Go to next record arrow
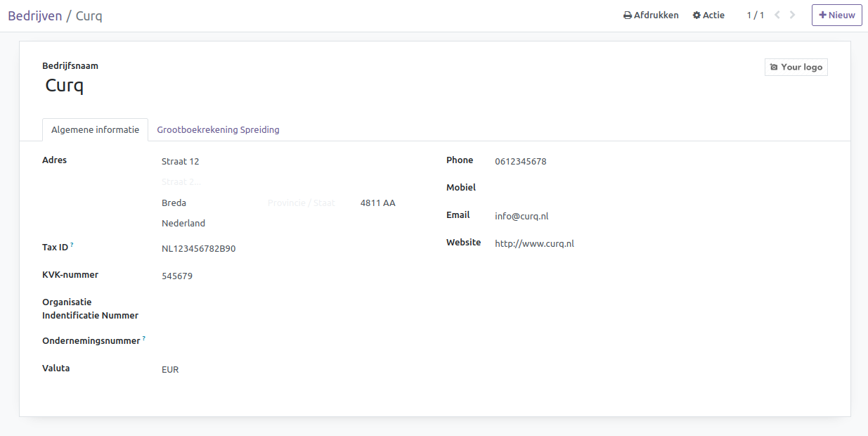 [793, 15]
